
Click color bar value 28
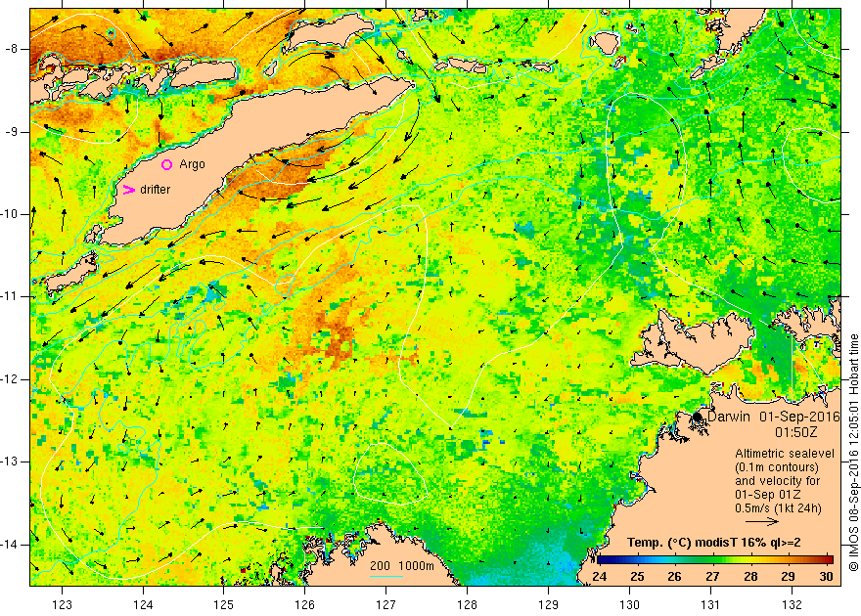750,577
